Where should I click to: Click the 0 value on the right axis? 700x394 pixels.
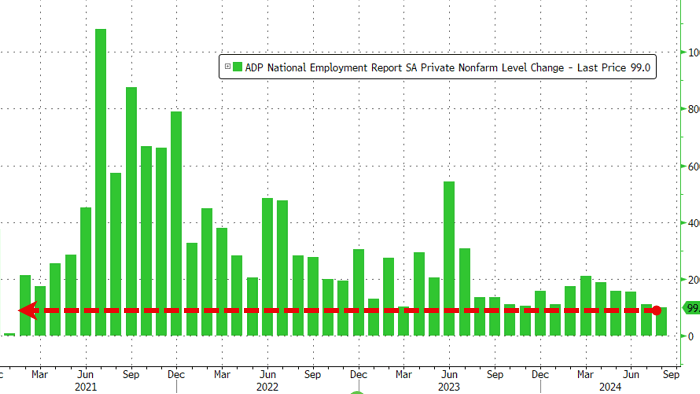691,336
